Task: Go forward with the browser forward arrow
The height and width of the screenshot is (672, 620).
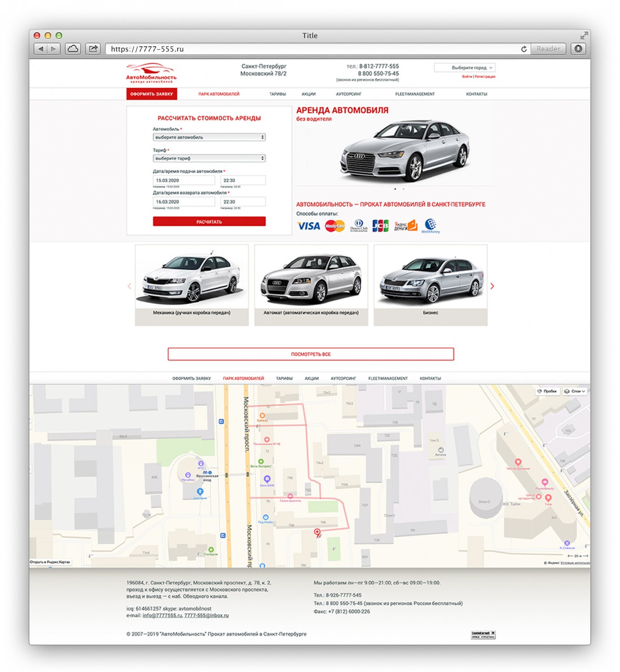Action: pos(53,49)
